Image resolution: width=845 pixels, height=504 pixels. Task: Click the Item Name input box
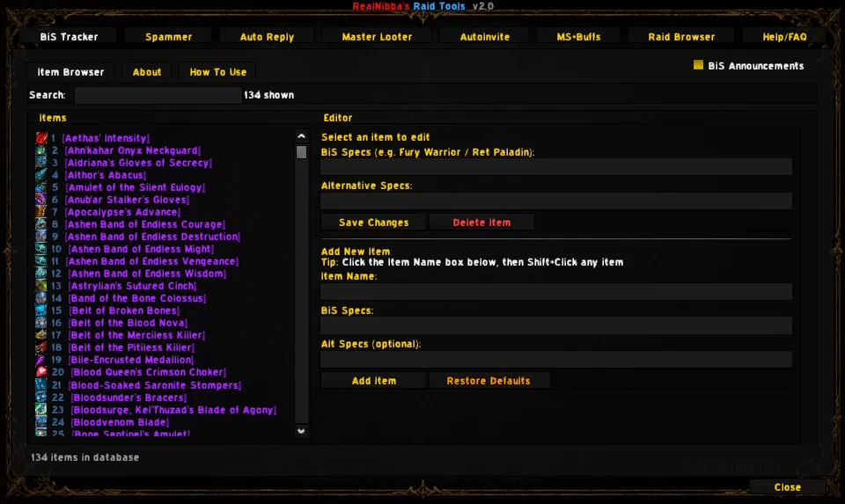tap(556, 291)
